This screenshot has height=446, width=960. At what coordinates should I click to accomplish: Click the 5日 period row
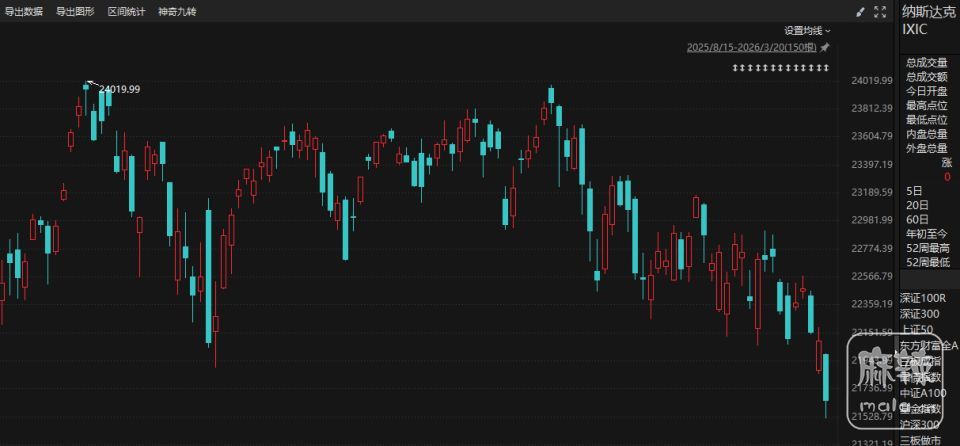(x=915, y=190)
